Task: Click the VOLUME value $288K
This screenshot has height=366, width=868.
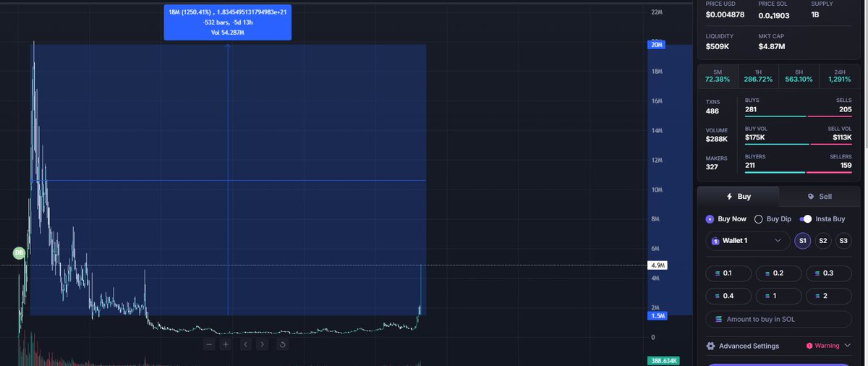Action: (716, 139)
